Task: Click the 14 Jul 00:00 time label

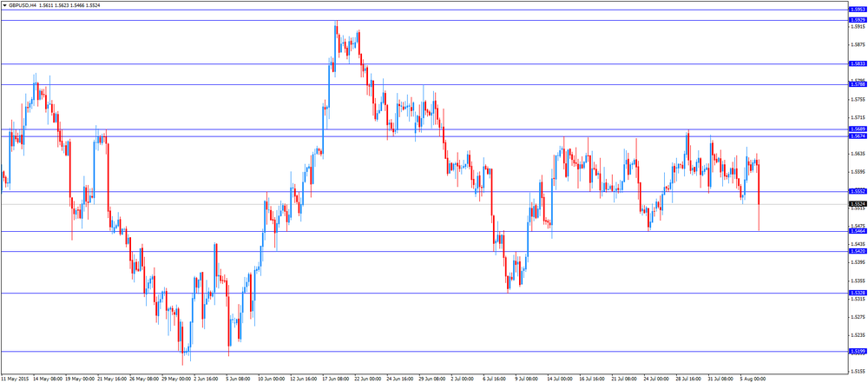Action: pos(560,379)
